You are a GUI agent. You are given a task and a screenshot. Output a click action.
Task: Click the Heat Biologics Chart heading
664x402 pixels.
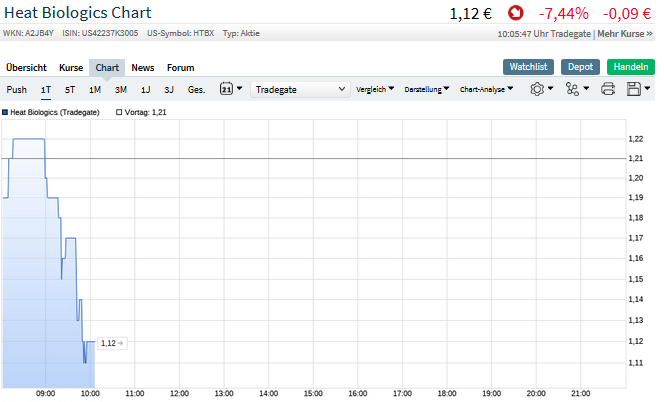[x=77, y=13]
